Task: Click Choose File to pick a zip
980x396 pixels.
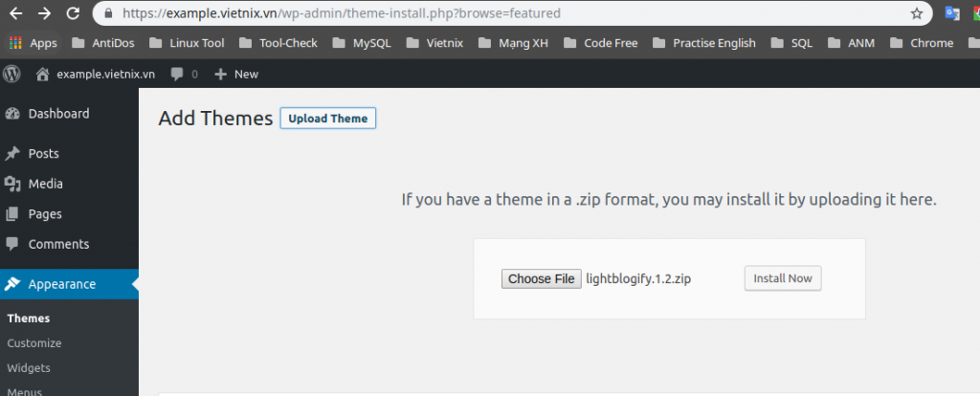Action: click(x=541, y=279)
